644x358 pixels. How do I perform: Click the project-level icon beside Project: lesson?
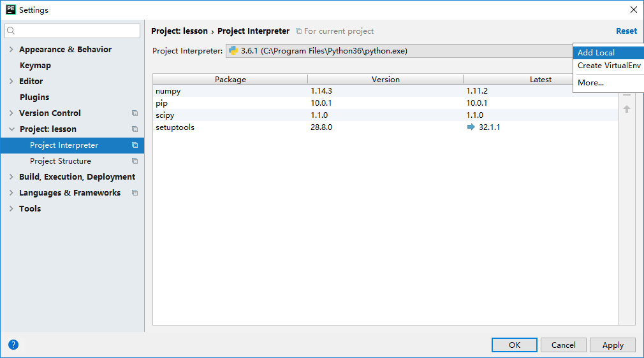pos(135,129)
